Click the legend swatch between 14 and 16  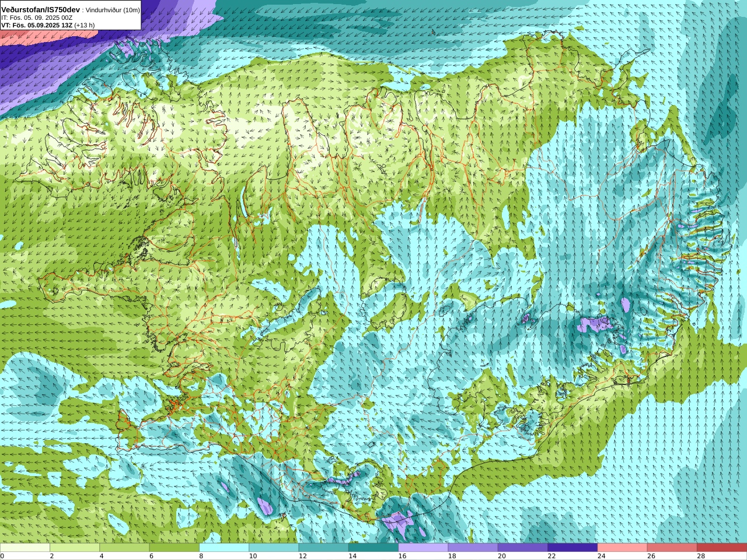pos(373,548)
